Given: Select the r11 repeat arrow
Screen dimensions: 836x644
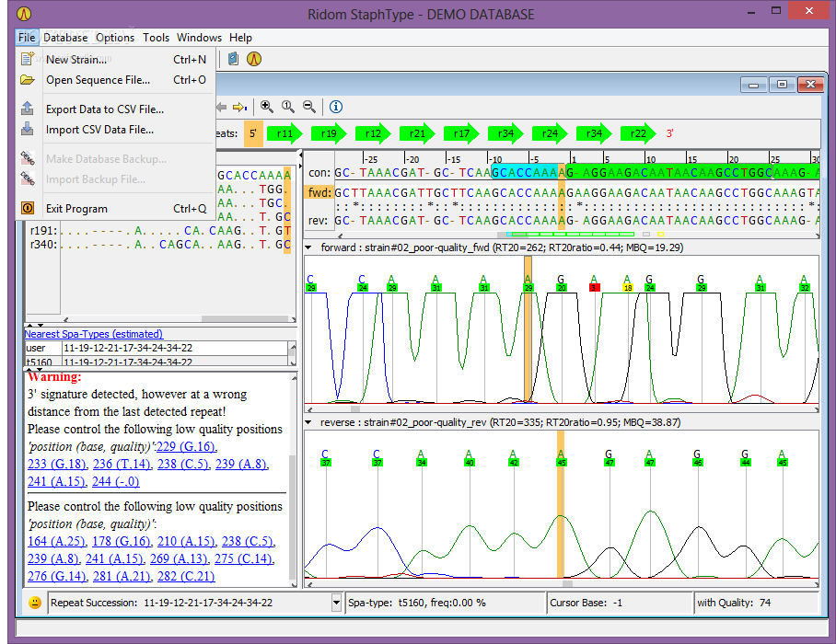Looking at the screenshot, I should point(284,133).
